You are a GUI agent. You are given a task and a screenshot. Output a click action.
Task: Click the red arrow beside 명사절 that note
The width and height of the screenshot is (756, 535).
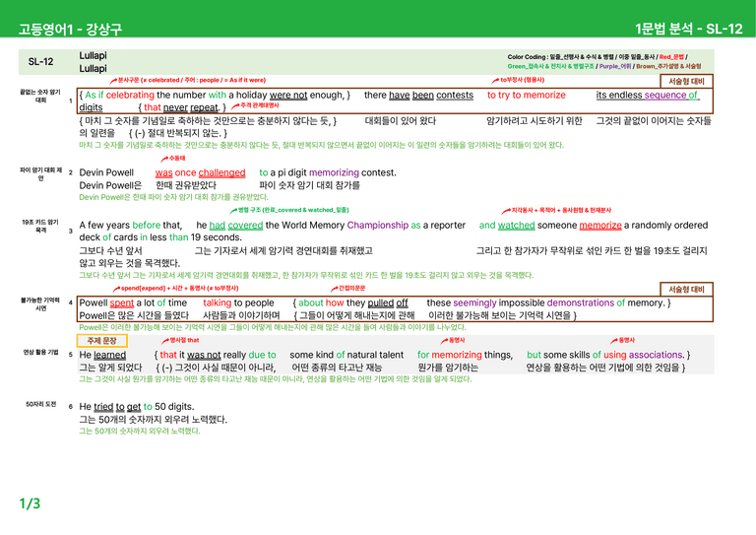(165, 341)
